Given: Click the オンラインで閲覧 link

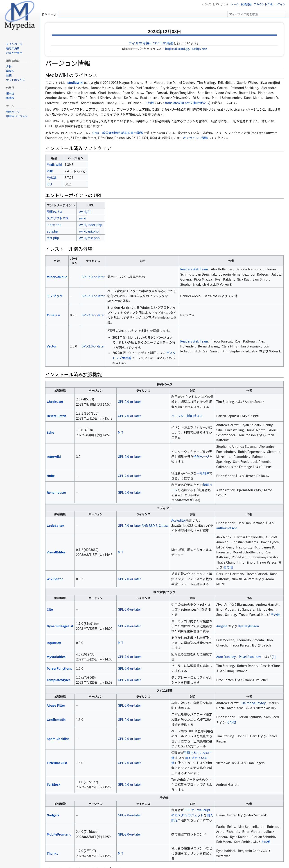Looking at the screenshot, I should (x=195, y=138).
